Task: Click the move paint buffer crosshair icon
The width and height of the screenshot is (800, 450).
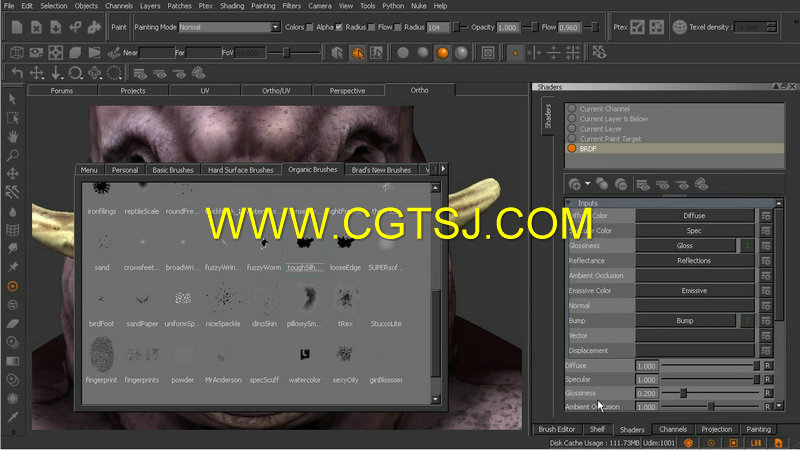Action: point(36,73)
